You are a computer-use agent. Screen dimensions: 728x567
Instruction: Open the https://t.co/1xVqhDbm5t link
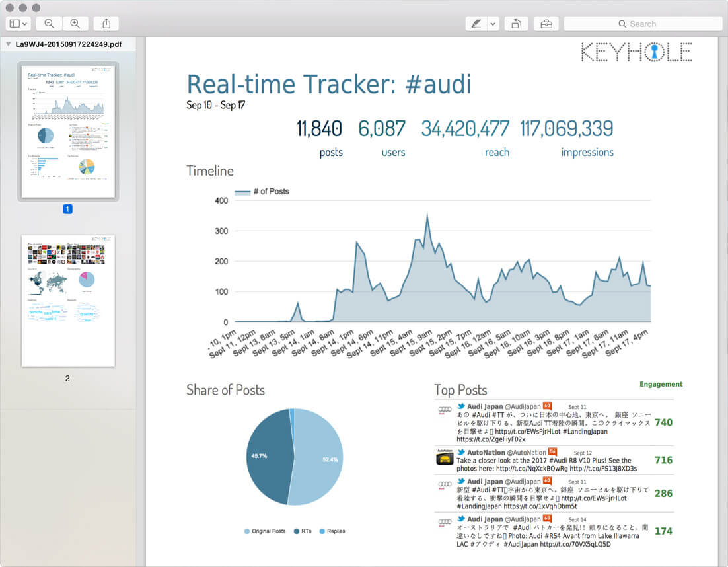[x=540, y=506]
